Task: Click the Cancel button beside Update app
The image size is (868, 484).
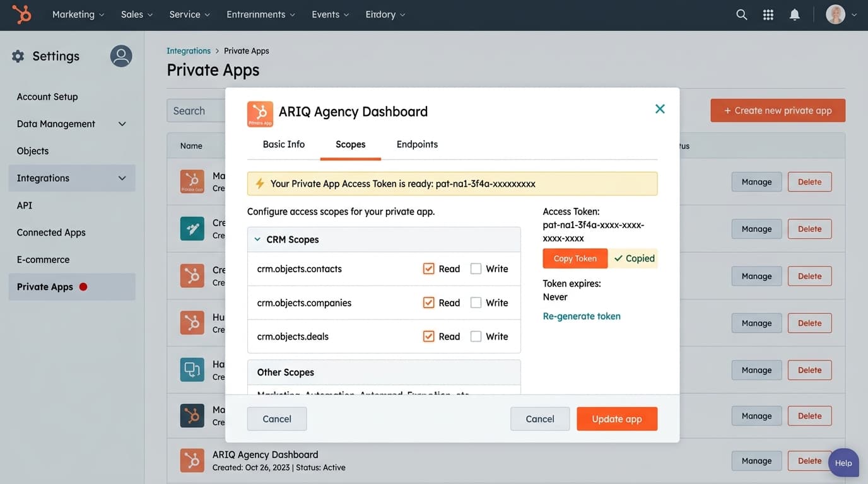Action: tap(540, 419)
